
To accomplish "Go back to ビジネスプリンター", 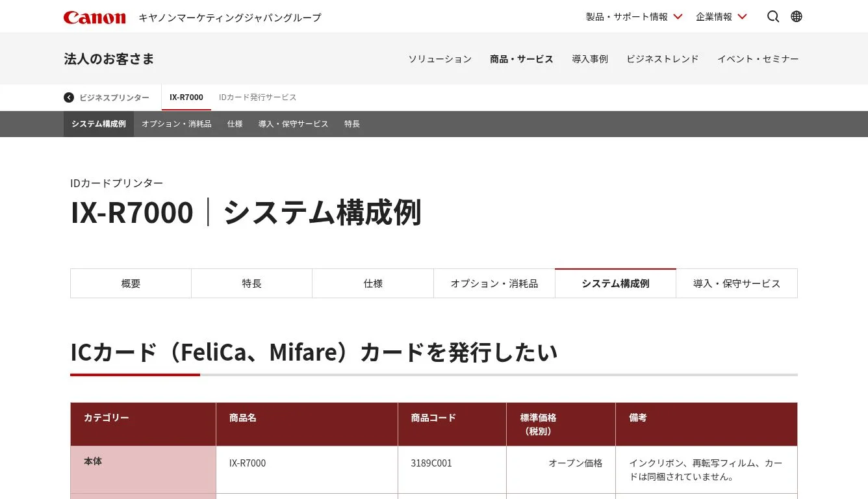I will tap(114, 97).
